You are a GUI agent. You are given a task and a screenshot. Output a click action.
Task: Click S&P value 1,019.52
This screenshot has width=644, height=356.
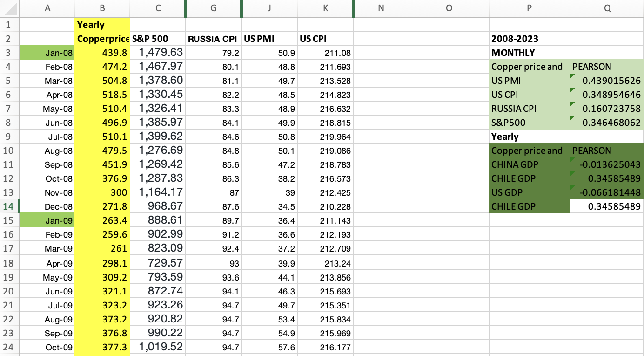[x=158, y=347]
